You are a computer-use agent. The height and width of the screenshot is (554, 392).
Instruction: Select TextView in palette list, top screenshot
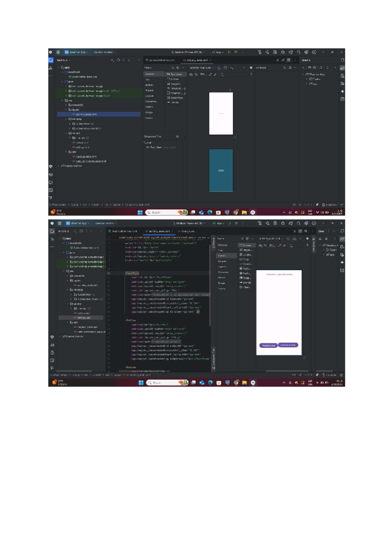pyautogui.click(x=175, y=74)
